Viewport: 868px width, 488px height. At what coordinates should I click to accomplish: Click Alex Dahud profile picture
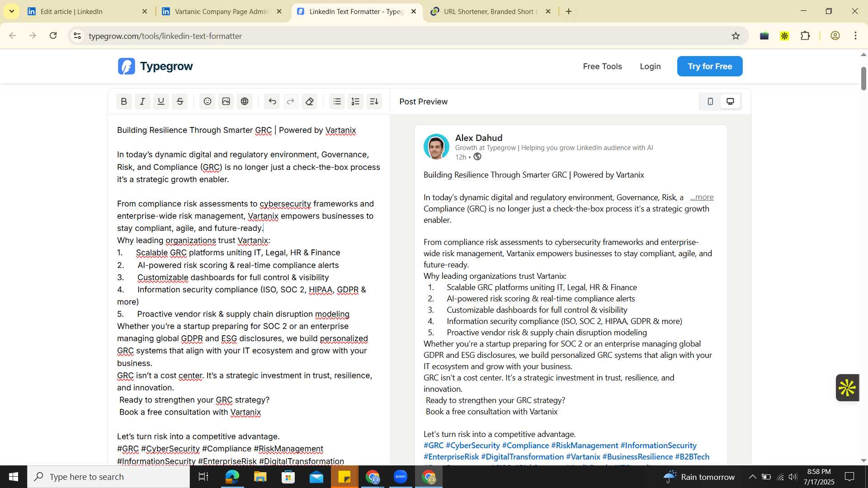[436, 147]
